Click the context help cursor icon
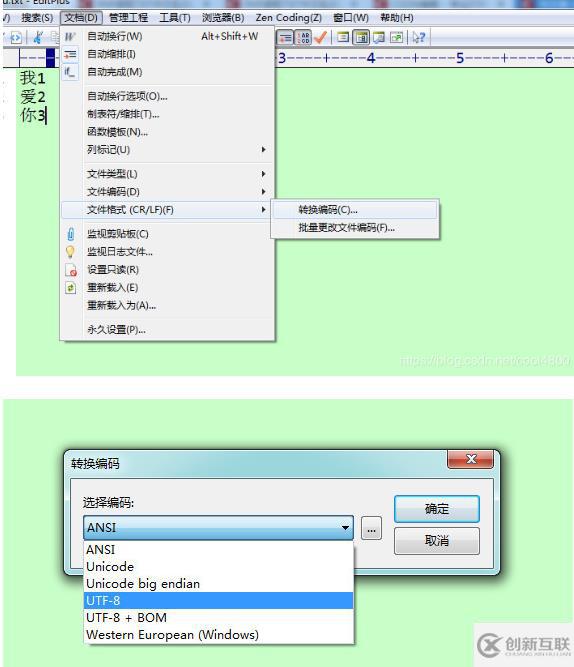Screen dimensions: 574x667 [418, 37]
